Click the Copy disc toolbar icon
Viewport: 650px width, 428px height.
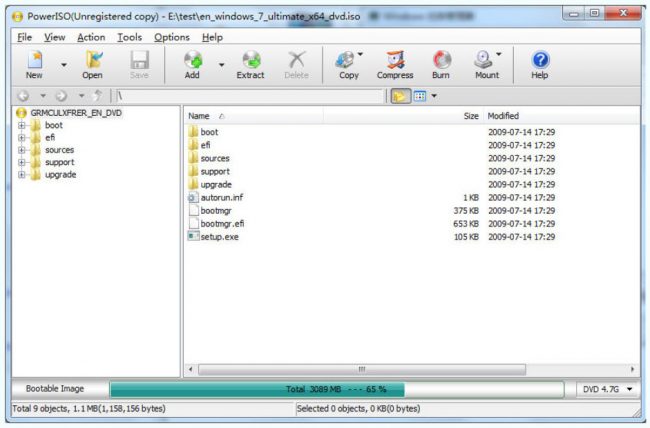tap(348, 65)
